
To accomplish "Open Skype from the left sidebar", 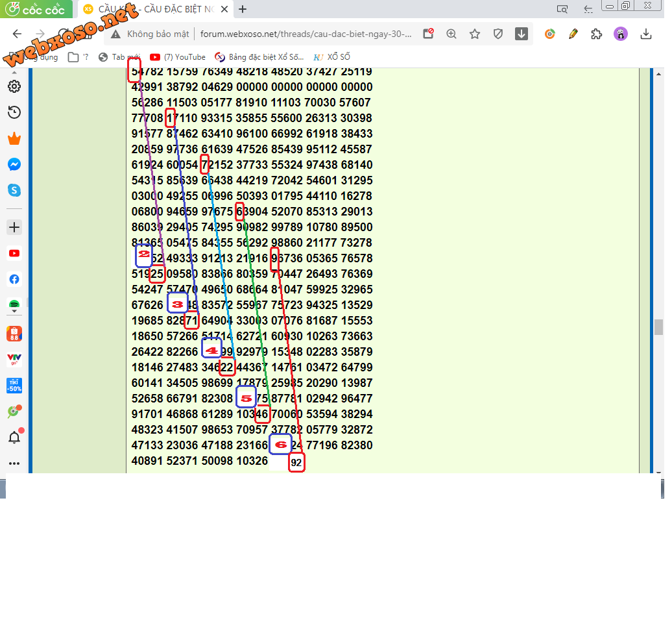I will click(14, 191).
